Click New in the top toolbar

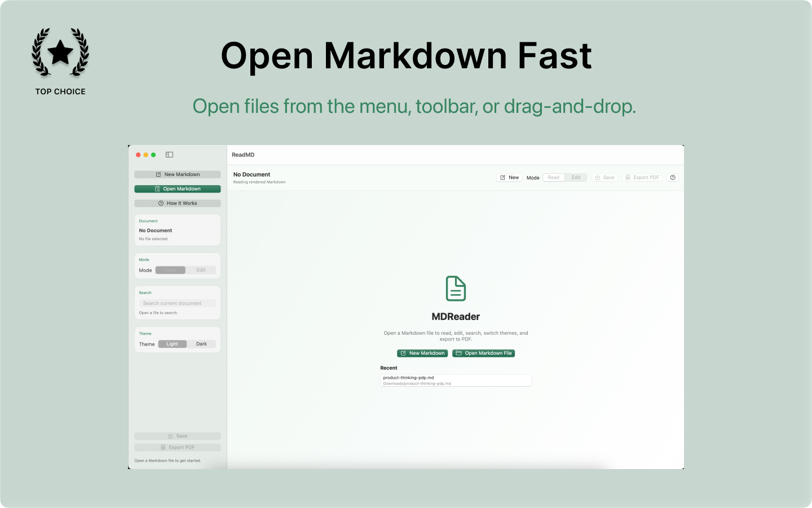point(509,177)
